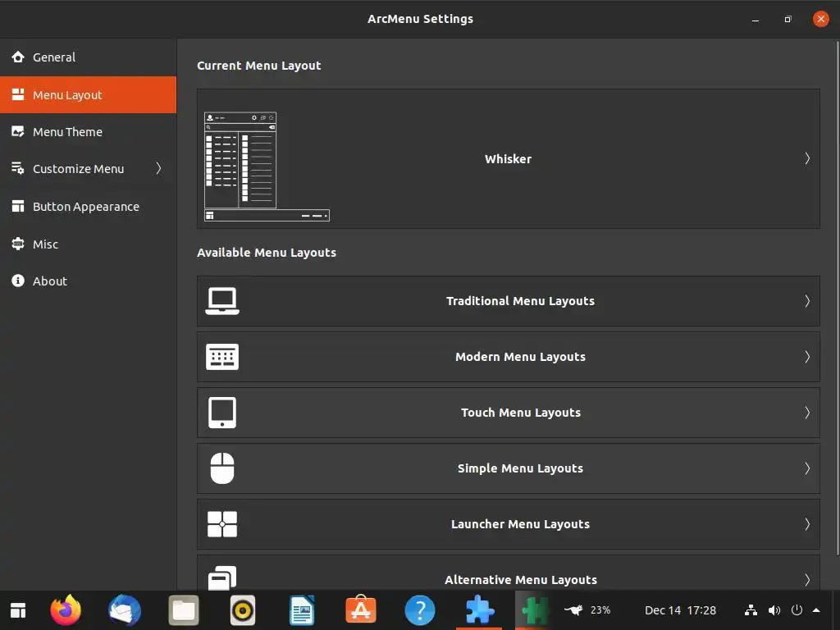Open Touch Menu Layouts
The height and width of the screenshot is (630, 840).
click(x=508, y=413)
